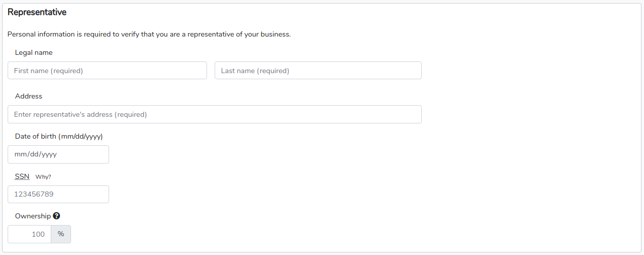Click the representative's address text field
644x255 pixels.
215,114
